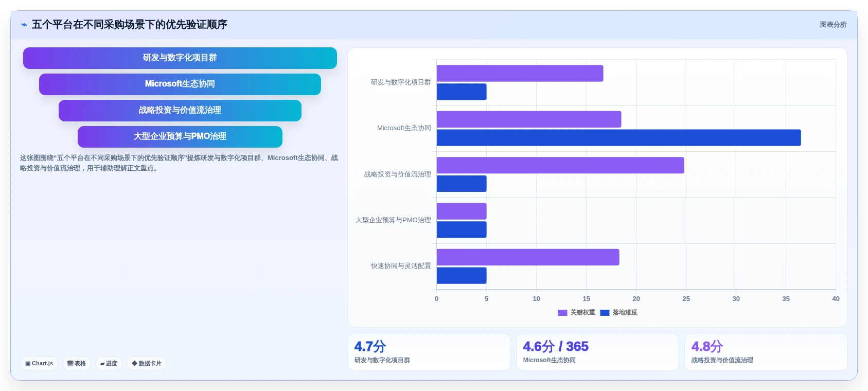
Task: Click the x-axis tick label 40
Action: [836, 299]
